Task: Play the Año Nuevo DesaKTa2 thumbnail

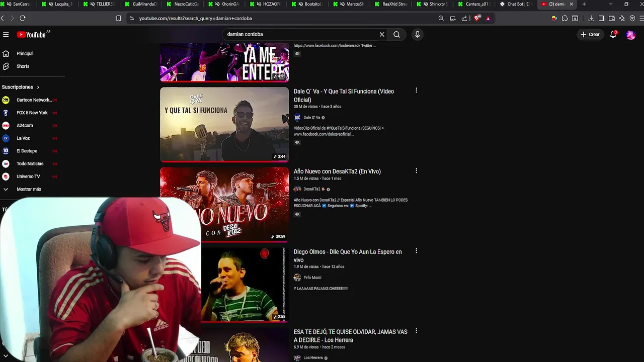Action: coord(224,204)
